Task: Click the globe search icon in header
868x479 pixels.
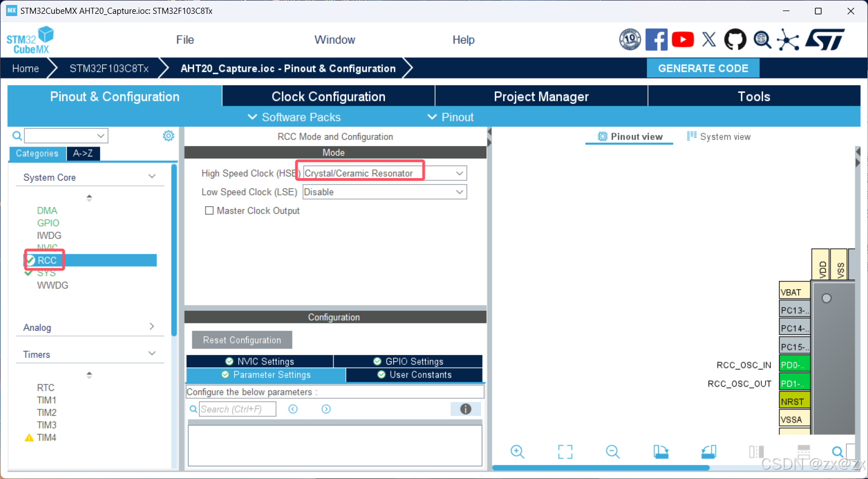Action: [762, 40]
